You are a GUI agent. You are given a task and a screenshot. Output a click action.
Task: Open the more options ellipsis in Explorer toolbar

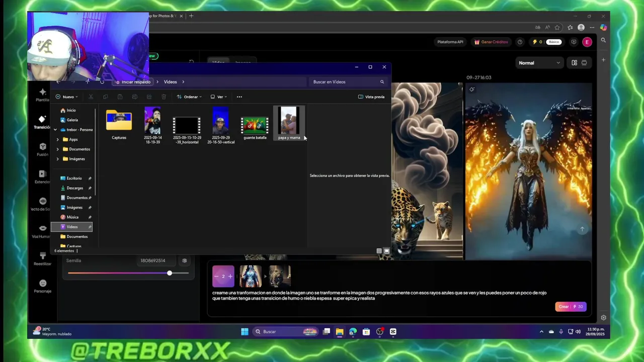pos(239,97)
